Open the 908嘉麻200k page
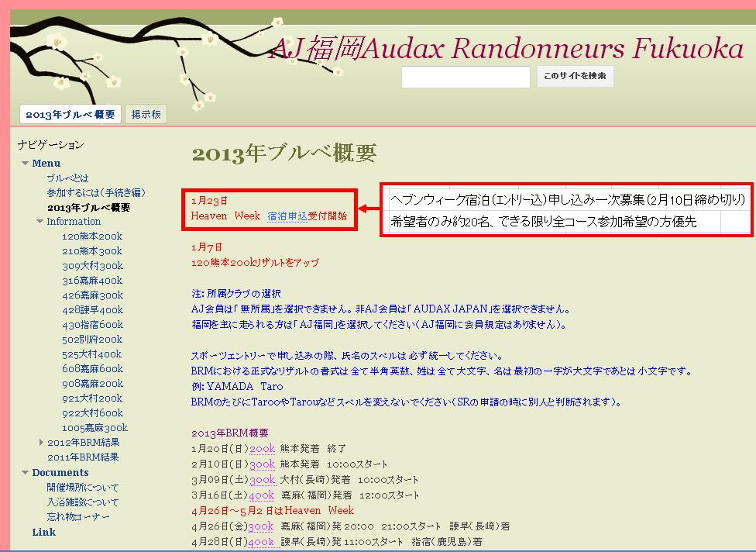The height and width of the screenshot is (552, 756). click(x=93, y=384)
